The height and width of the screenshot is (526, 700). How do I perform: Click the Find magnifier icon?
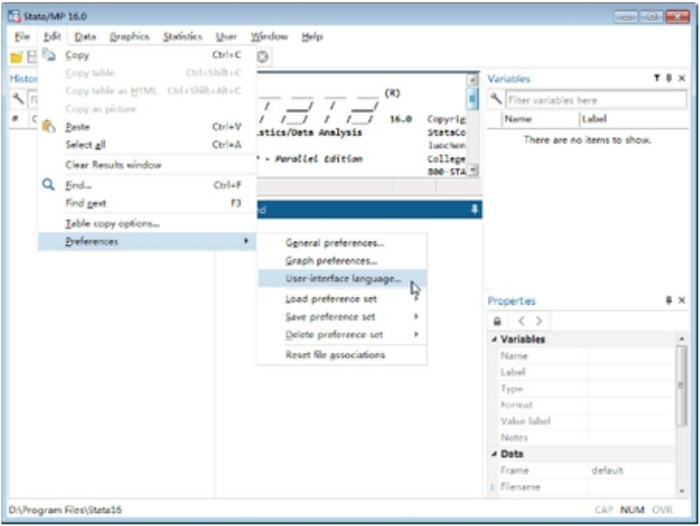[48, 184]
